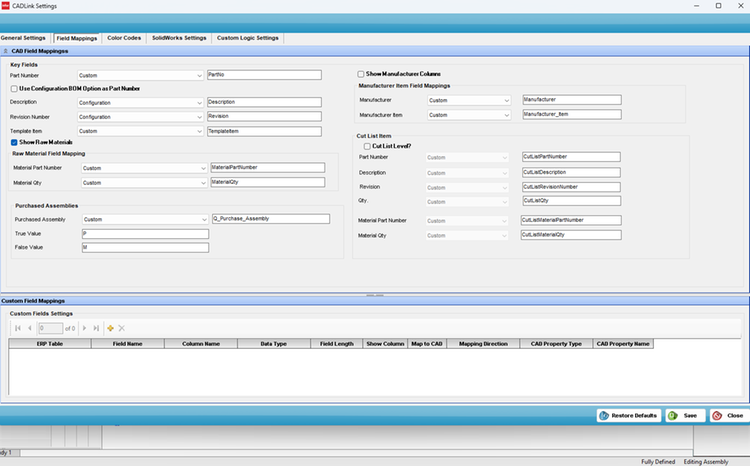Screen dimensions: 750x466
Task: Edit the Revision property name field
Action: (x=264, y=116)
